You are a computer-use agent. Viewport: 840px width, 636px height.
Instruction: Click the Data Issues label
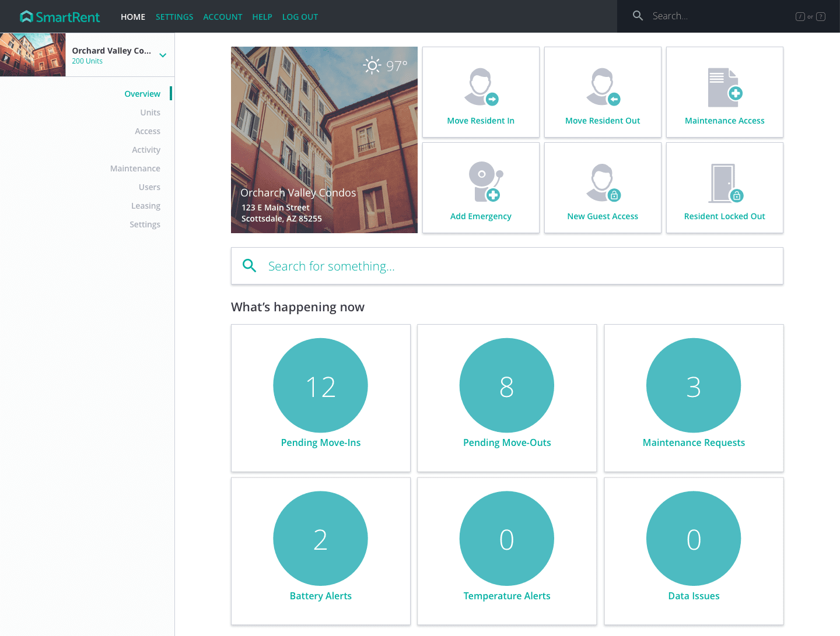coord(694,596)
